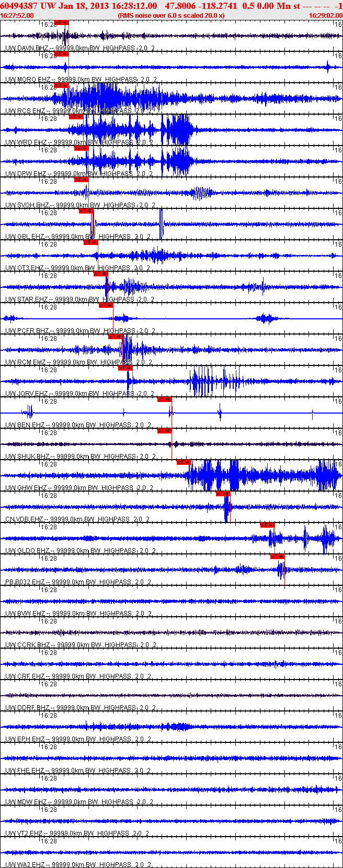343x868 pixels.
Task: Select the red pick flag on the BEN trace
Action: click(x=165, y=399)
